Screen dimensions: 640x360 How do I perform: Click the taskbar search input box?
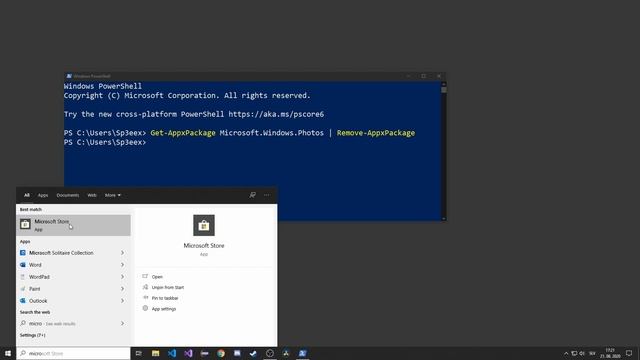click(73, 353)
